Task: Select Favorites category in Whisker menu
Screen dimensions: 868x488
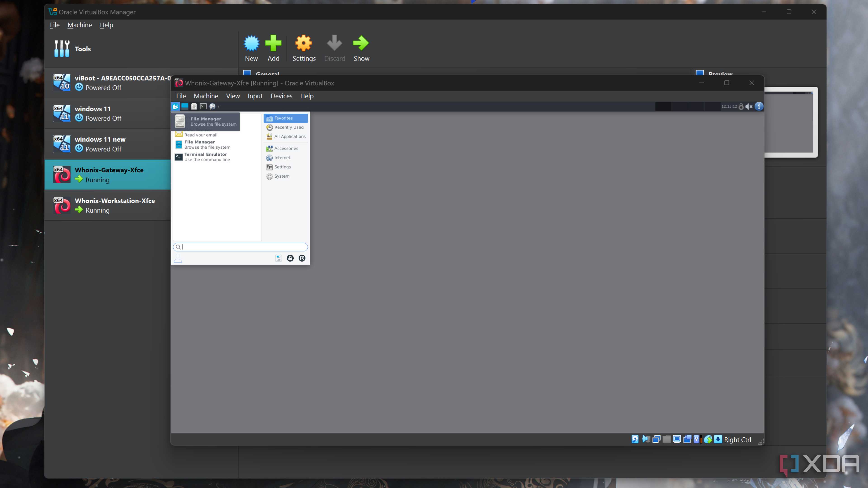Action: pos(285,118)
